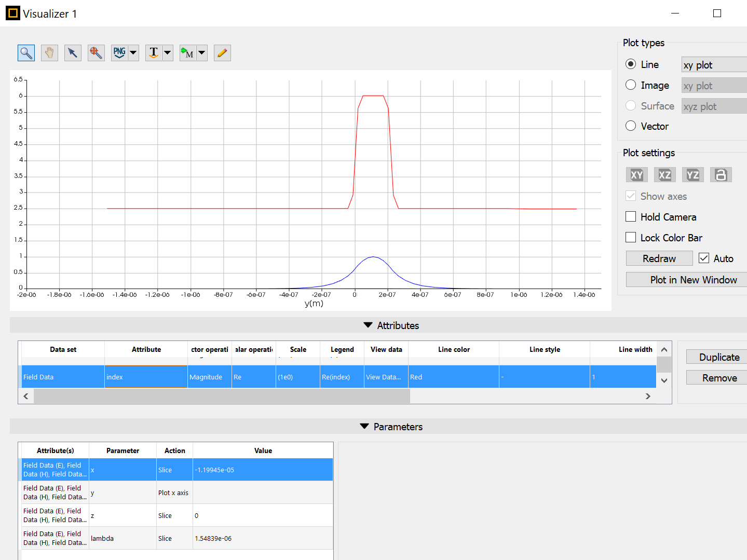Open the PNG export dropdown arrow
Screen dimensions: 747x560
133,53
